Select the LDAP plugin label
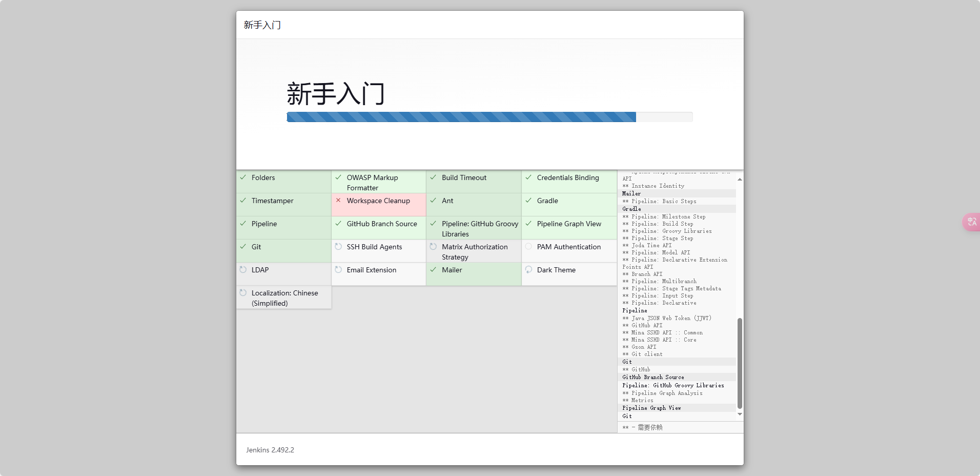 [260, 270]
